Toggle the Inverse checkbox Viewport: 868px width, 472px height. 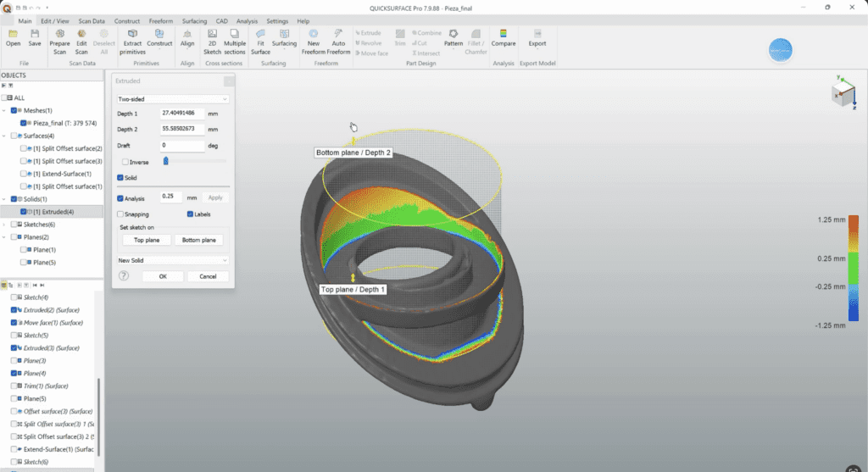[126, 162]
